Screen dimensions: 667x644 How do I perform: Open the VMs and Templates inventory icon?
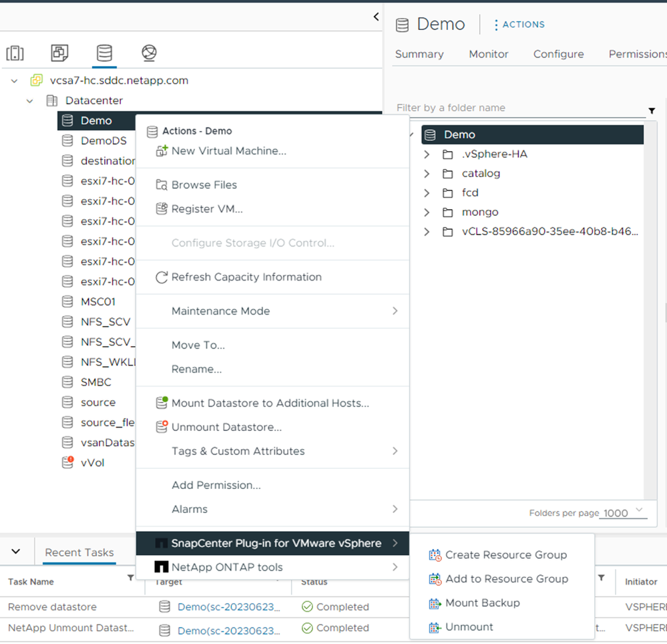pos(59,53)
